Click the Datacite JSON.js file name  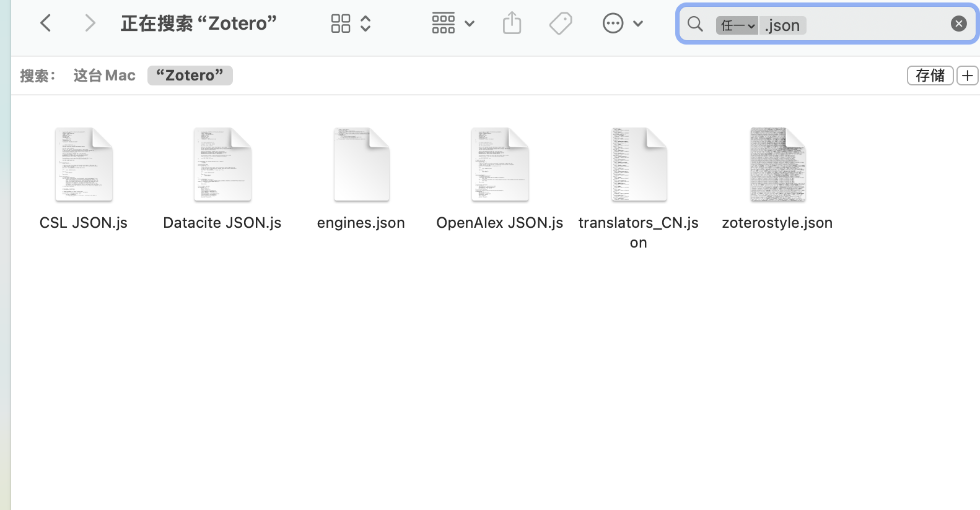click(x=222, y=223)
